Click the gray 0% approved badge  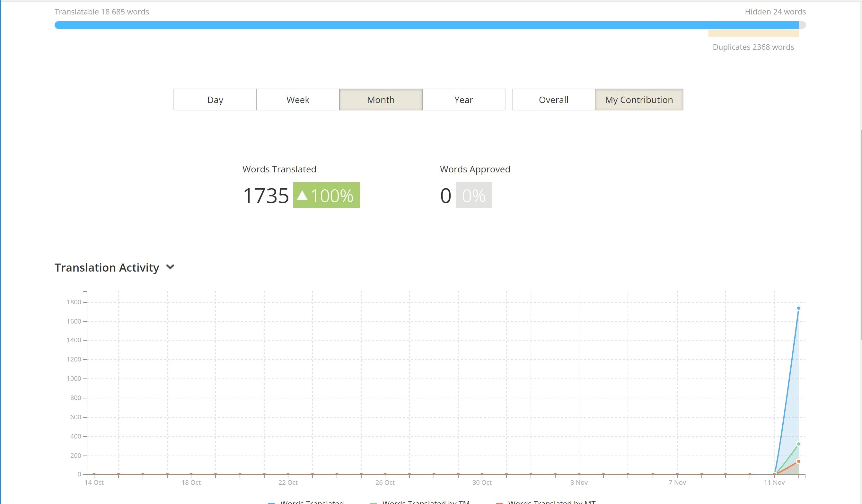tap(474, 195)
